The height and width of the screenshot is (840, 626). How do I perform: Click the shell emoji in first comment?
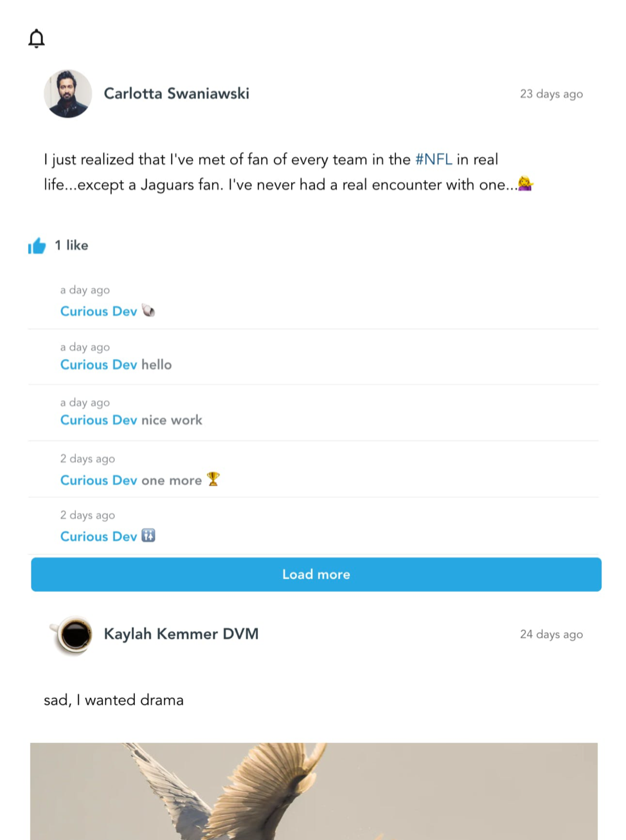coord(148,311)
